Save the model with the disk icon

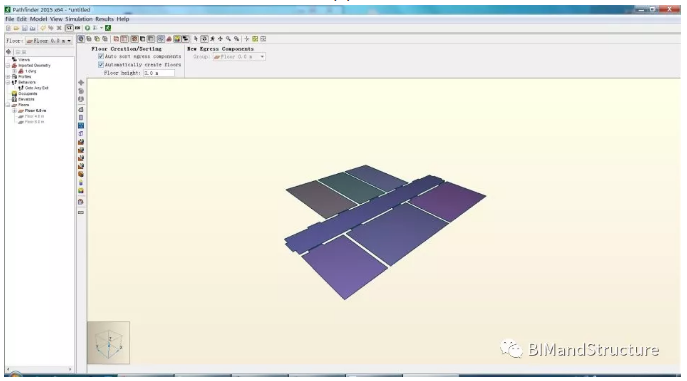coord(25,28)
